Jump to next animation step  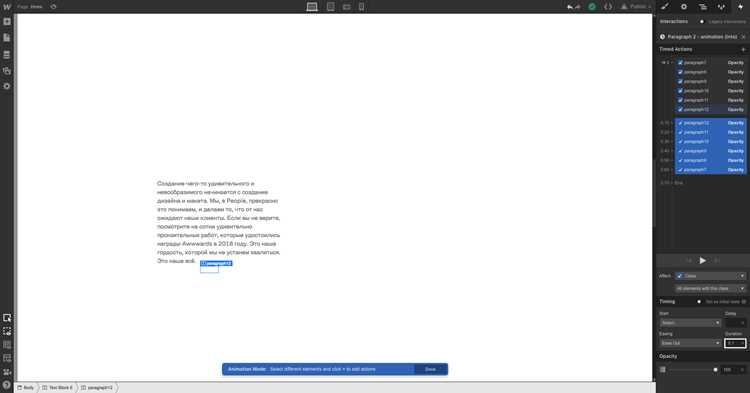coord(717,261)
